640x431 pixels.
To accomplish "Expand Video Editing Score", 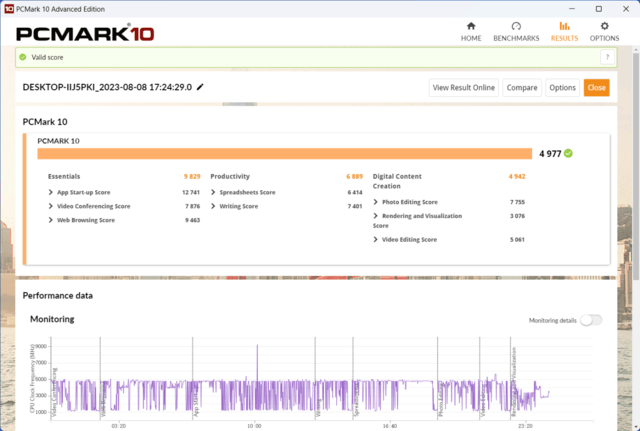I will click(x=376, y=240).
